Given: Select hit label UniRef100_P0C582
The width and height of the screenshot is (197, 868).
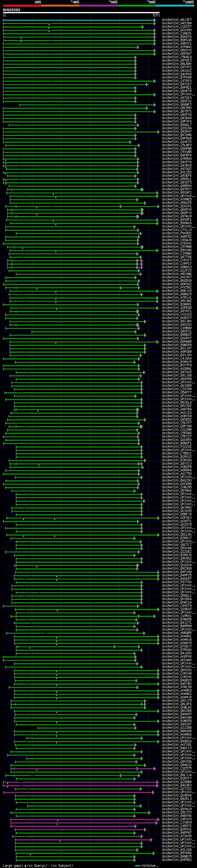Looking at the screenshot, I should click(x=177, y=287).
